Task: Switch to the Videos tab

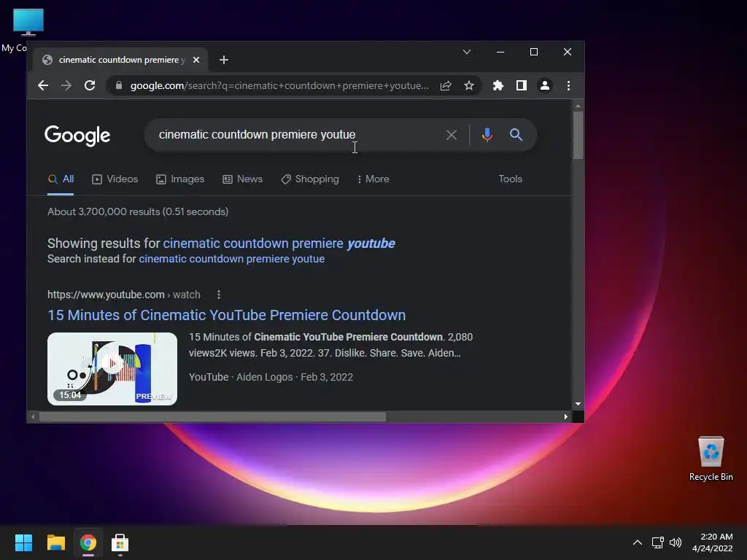Action: point(115,179)
